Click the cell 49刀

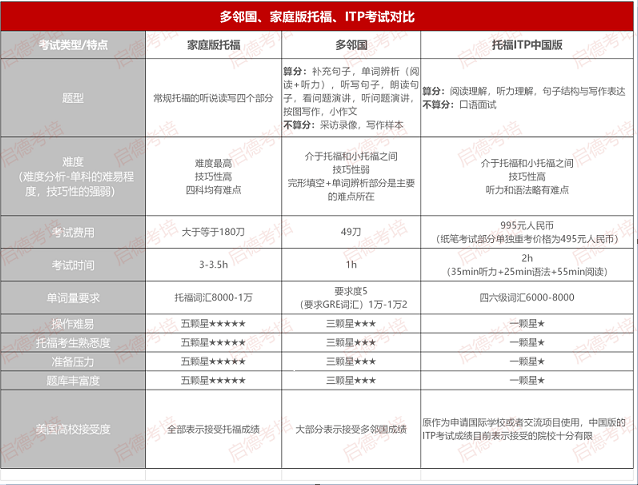(x=351, y=232)
